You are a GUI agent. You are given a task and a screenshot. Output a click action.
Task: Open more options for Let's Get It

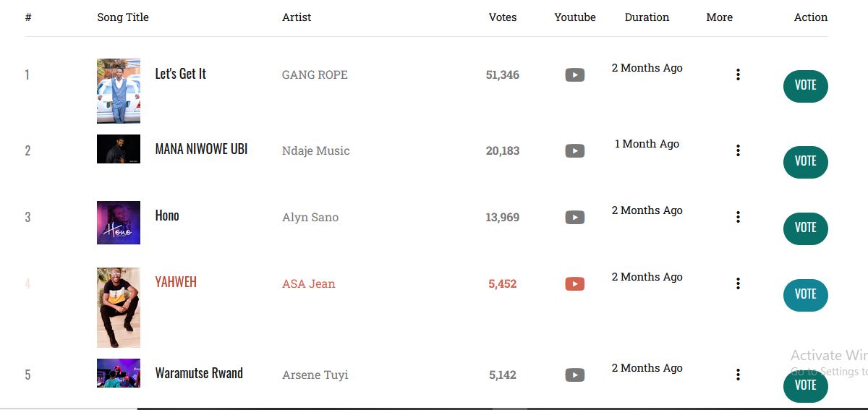coord(738,74)
